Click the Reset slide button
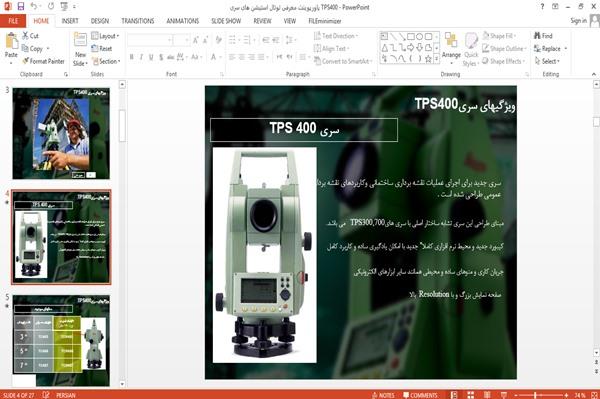This screenshot has width=600, height=399. pos(102,49)
